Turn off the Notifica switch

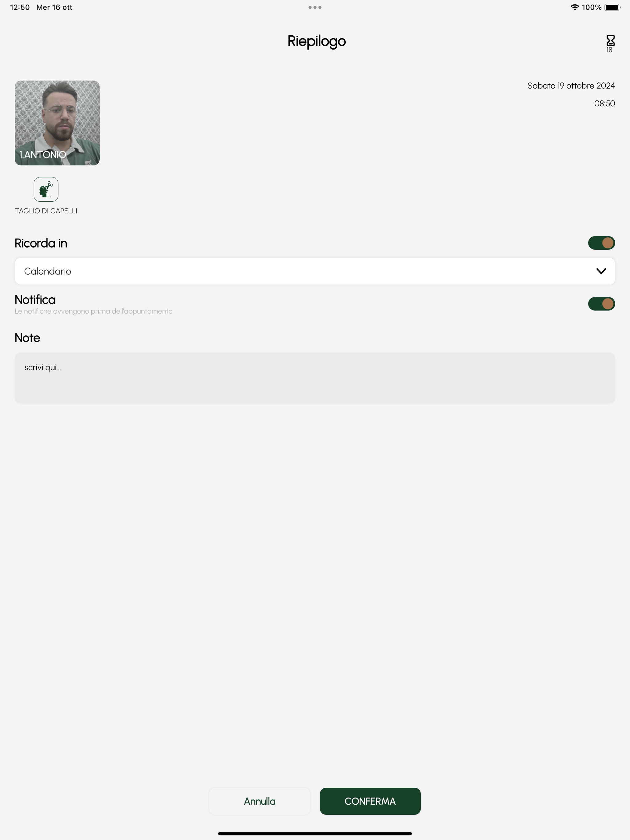601,304
